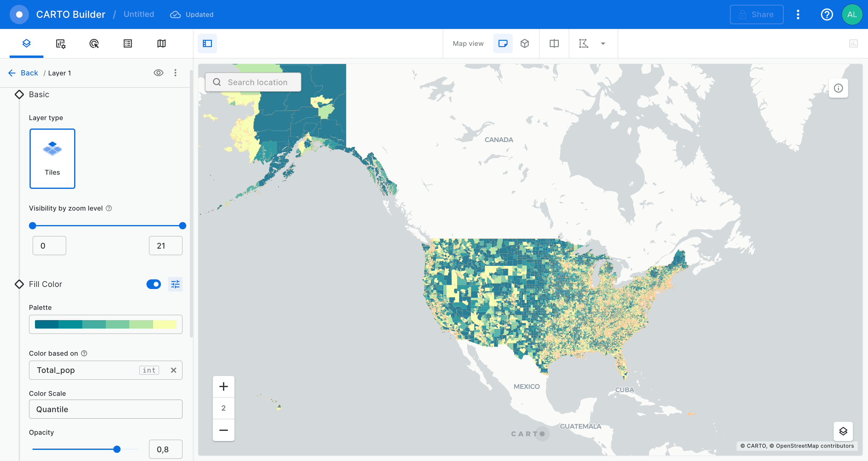
Task: Open the Legend tab icon
Action: 128,43
